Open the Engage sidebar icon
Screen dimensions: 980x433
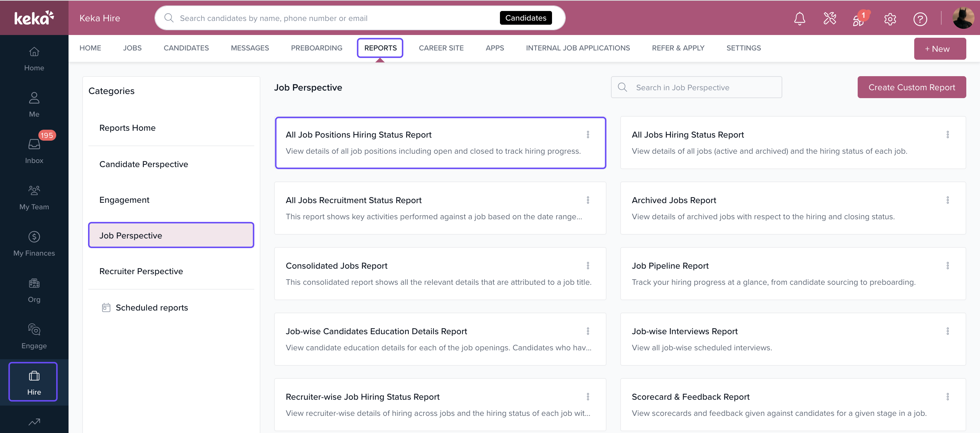34,336
